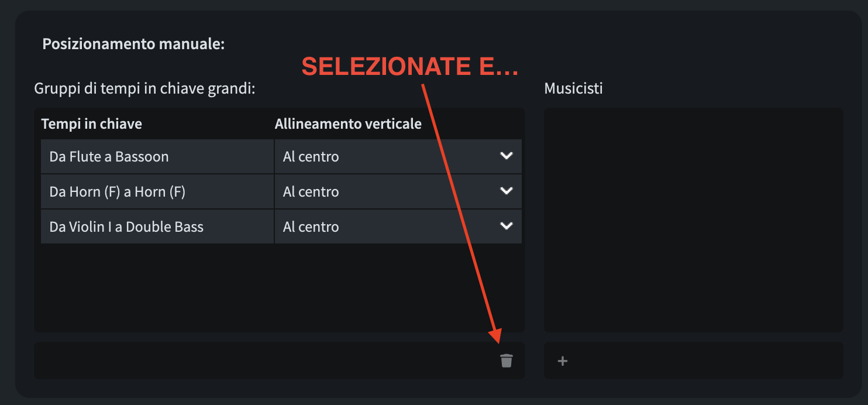Click the 'Gruppi di tempi in chiave grandi:' label
This screenshot has width=868, height=405.
pyautogui.click(x=144, y=89)
